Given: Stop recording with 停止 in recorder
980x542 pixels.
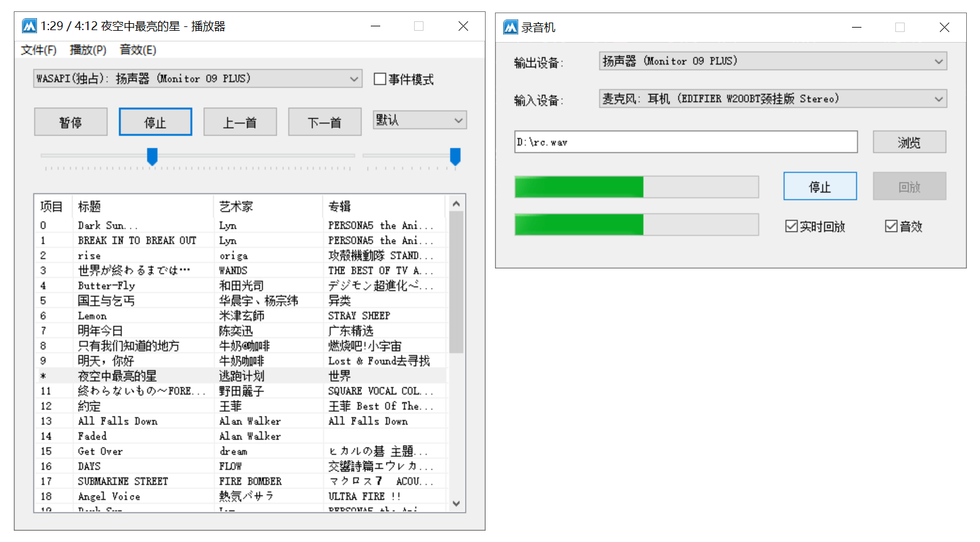Looking at the screenshot, I should click(820, 186).
